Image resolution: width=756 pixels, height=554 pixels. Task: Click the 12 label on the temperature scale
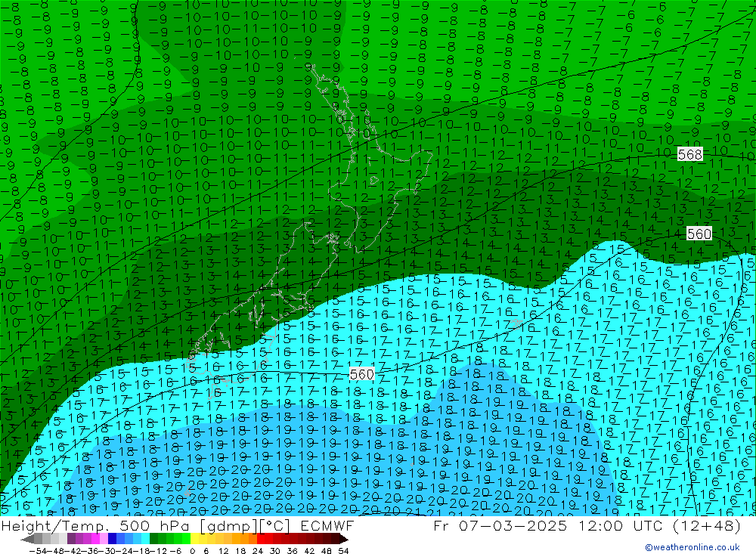coord(223,551)
